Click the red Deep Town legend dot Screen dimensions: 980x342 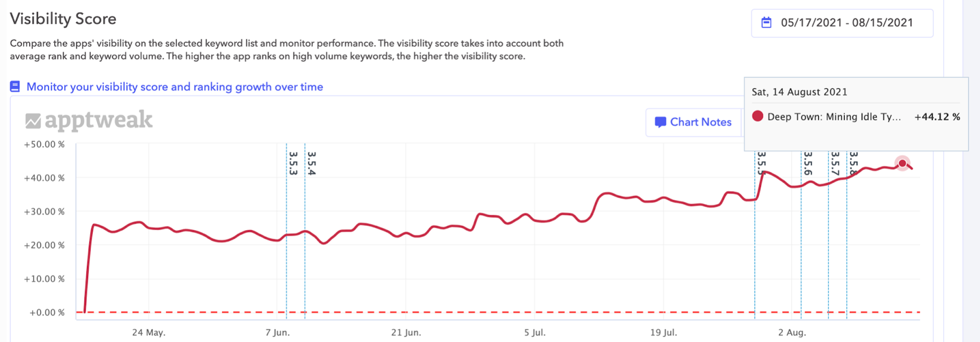click(x=757, y=117)
